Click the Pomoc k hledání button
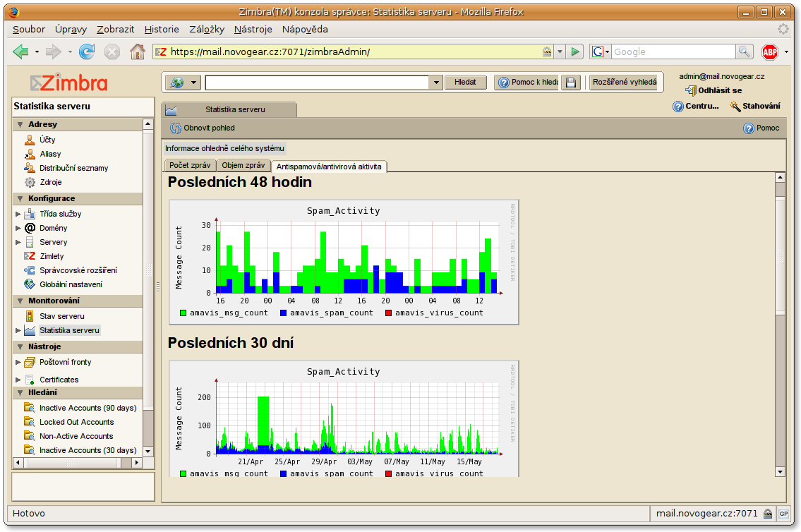The width and height of the screenshot is (801, 532). [x=527, y=83]
